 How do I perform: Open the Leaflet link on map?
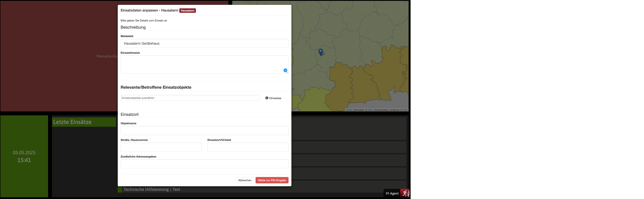point(349,110)
